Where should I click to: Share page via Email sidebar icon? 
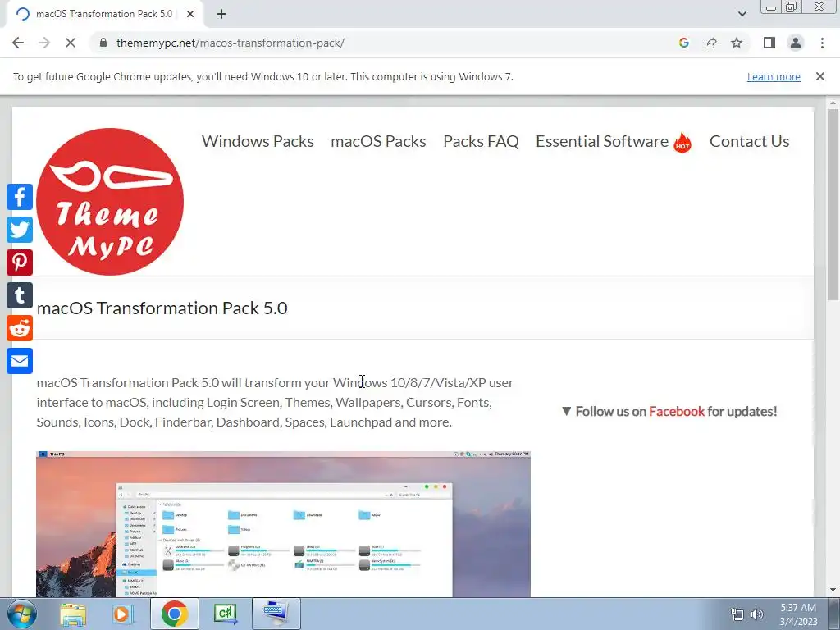tap(20, 361)
